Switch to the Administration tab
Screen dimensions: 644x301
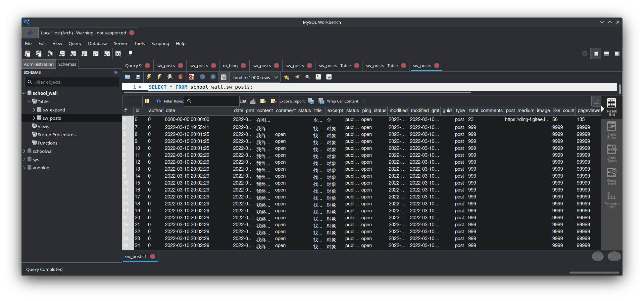[x=39, y=64]
